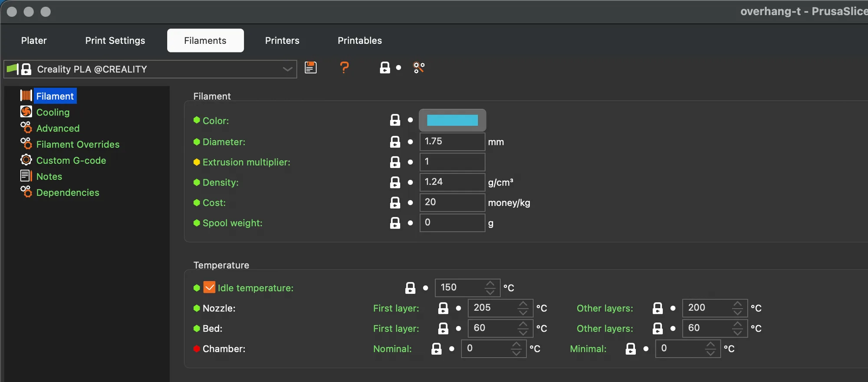Click the Spool weight input field
This screenshot has height=382, width=868.
pyautogui.click(x=452, y=223)
